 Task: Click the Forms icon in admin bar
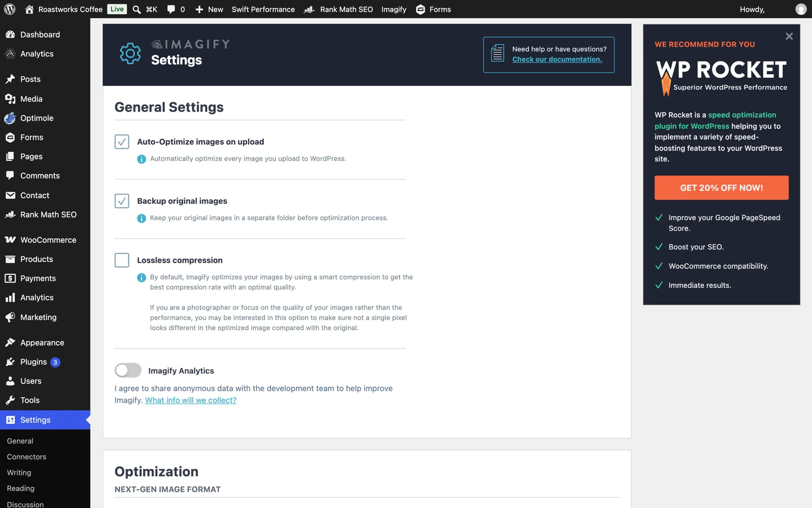point(420,9)
